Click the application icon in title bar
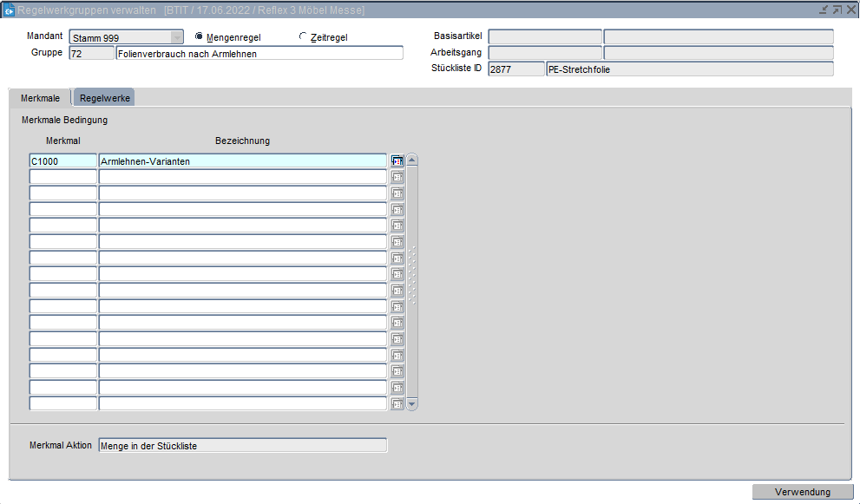This screenshot has width=860, height=504. pyautogui.click(x=10, y=10)
